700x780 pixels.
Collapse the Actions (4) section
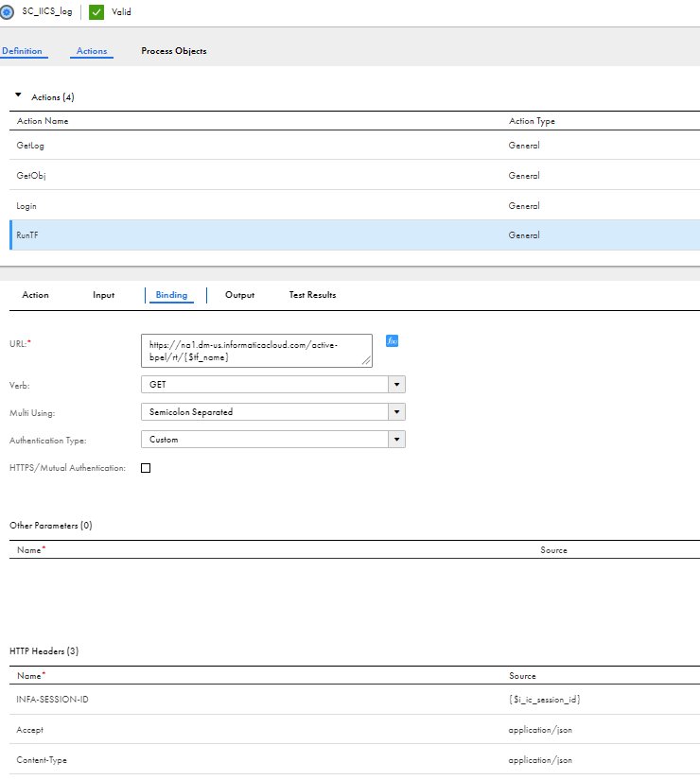click(18, 95)
